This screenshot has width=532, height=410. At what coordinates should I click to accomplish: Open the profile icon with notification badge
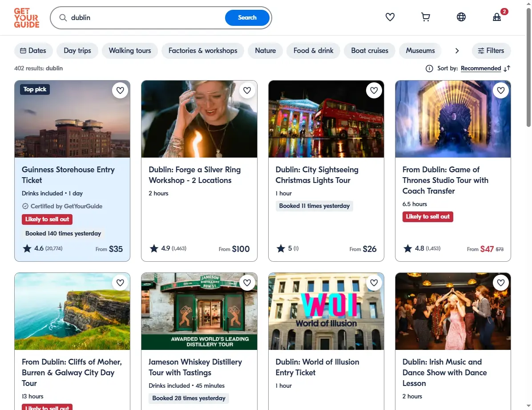tap(497, 17)
